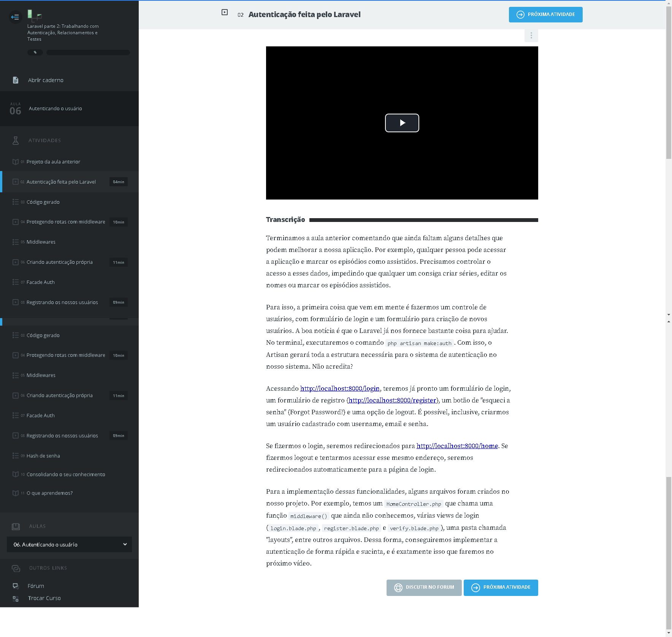Viewport: 672px width, 637px height.
Task: Click the Atividades flask icon
Action: [x=16, y=141]
